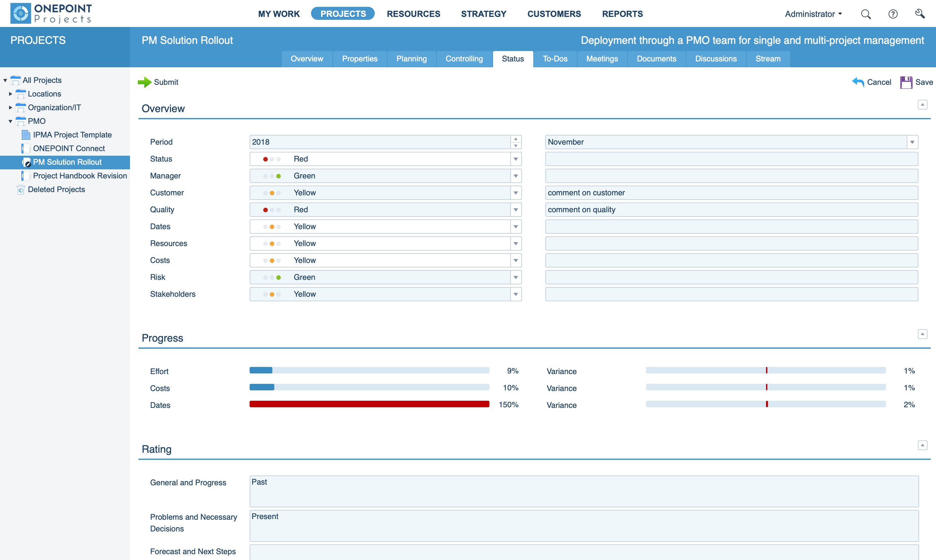Open the Risk color dropdown
This screenshot has width=936, height=560.
pyautogui.click(x=516, y=277)
